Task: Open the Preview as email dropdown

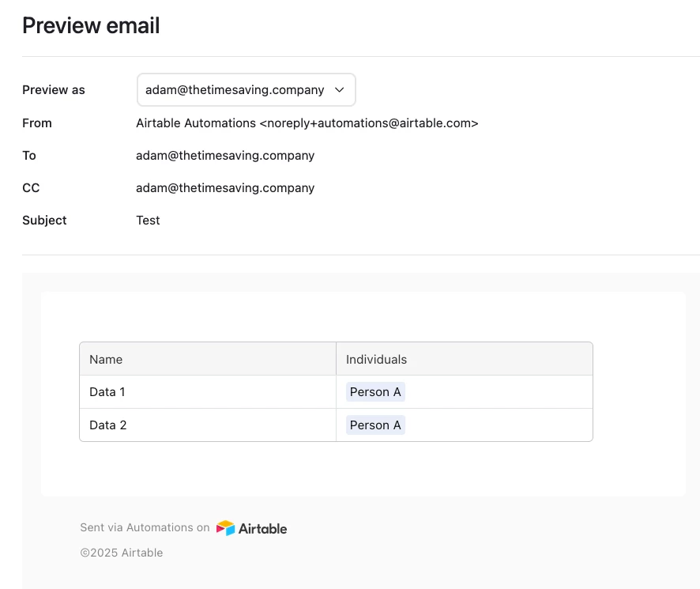Action: tap(246, 90)
